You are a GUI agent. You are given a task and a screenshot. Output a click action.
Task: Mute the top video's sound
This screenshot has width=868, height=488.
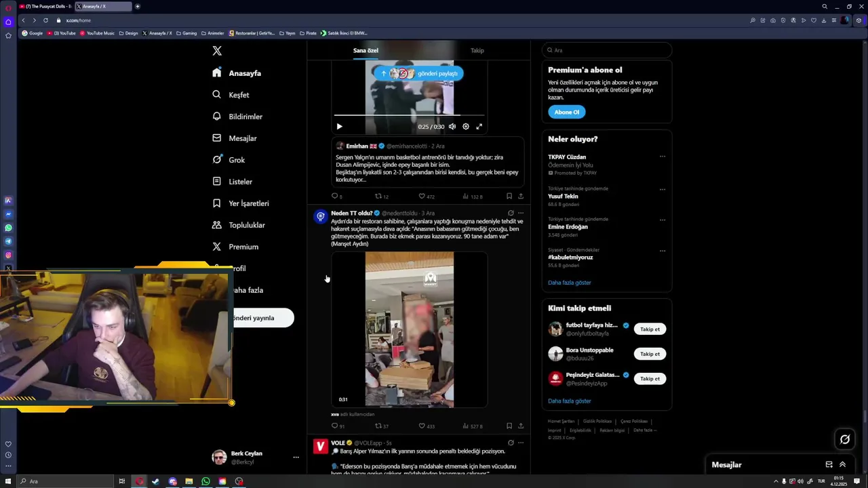click(452, 127)
